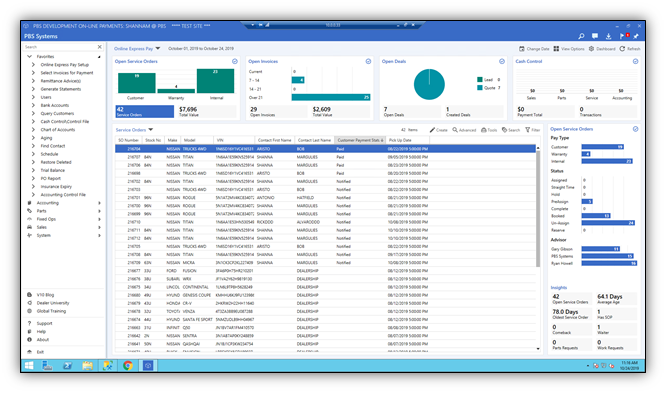Open Accounting Control File in Favorites
This screenshot has height=393, width=666.
pos(63,195)
